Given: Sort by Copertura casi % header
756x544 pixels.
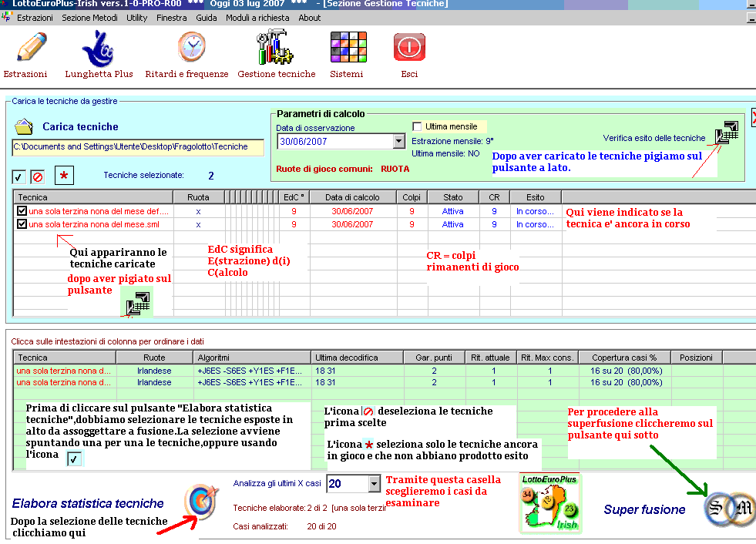Looking at the screenshot, I should pos(625,358).
